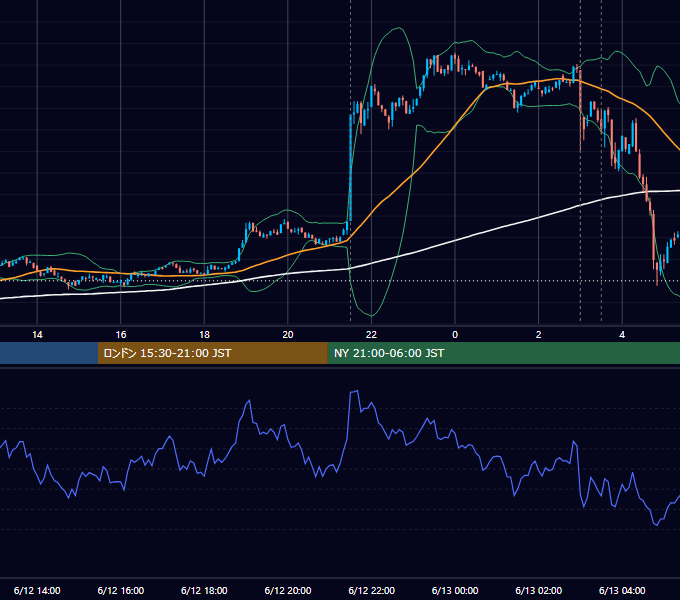Click the hour label 20 on the price chart axis
This screenshot has width=680, height=600.
pos(288,335)
